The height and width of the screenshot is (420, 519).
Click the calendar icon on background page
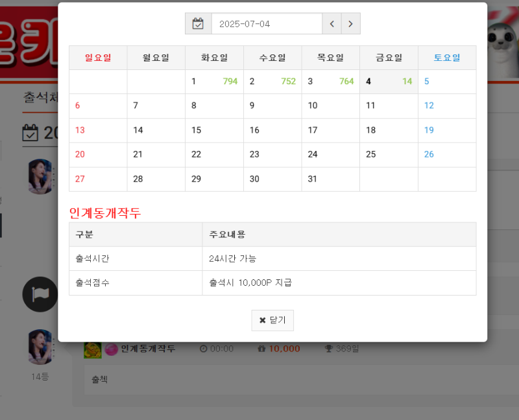point(30,133)
